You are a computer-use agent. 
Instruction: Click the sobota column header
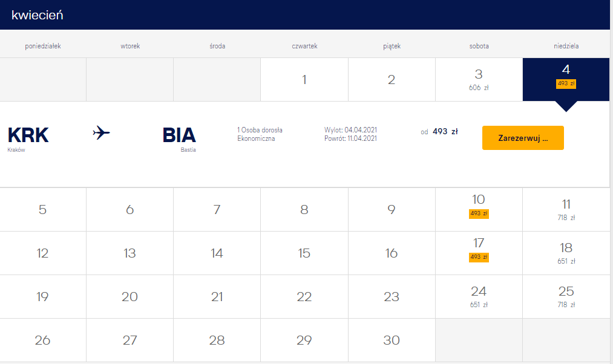pos(479,46)
